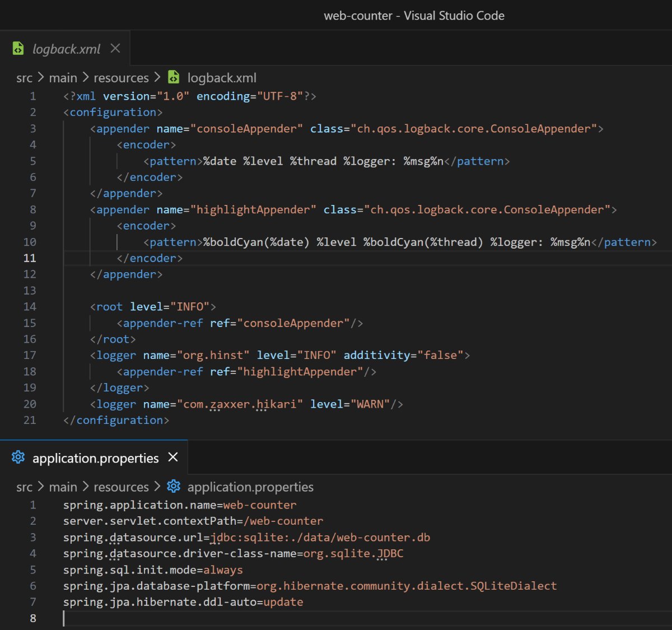672x630 pixels.
Task: Click the logback.xml file name in the breadcrumb
Action: [222, 78]
